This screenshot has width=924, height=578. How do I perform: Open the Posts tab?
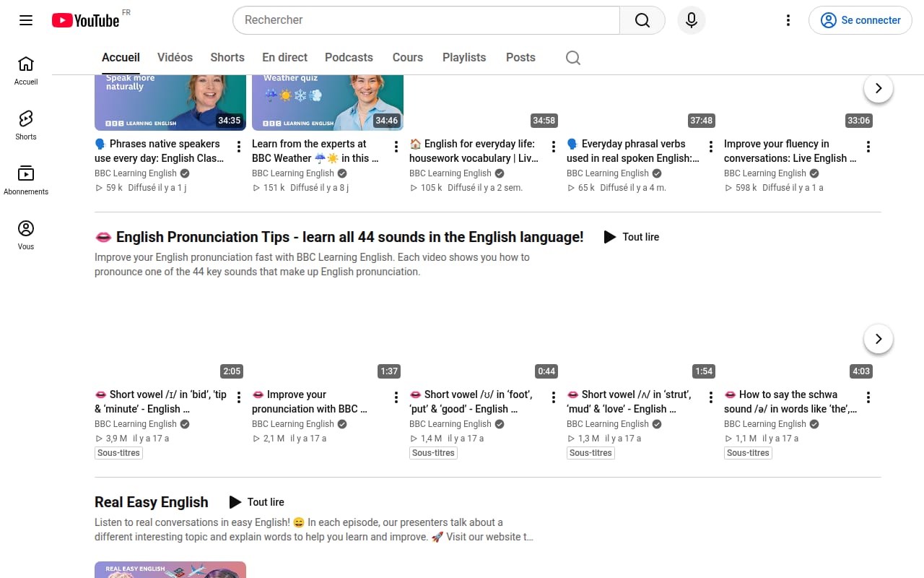pos(520,58)
